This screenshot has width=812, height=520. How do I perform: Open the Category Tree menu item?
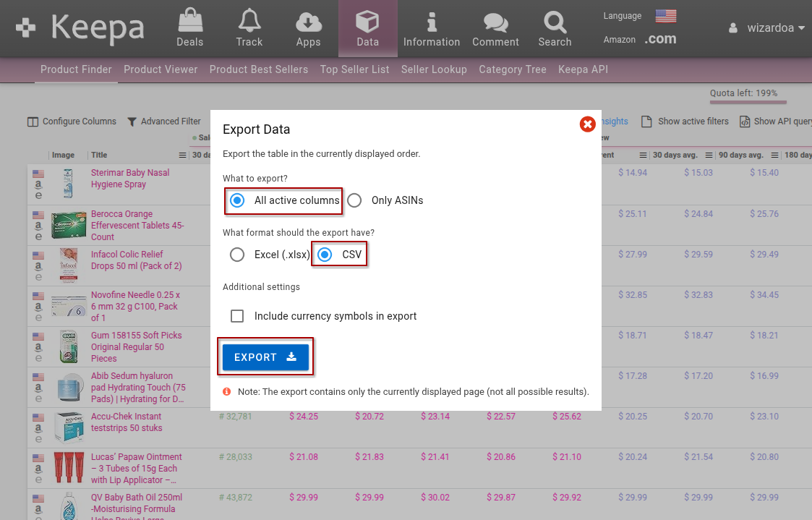[513, 69]
